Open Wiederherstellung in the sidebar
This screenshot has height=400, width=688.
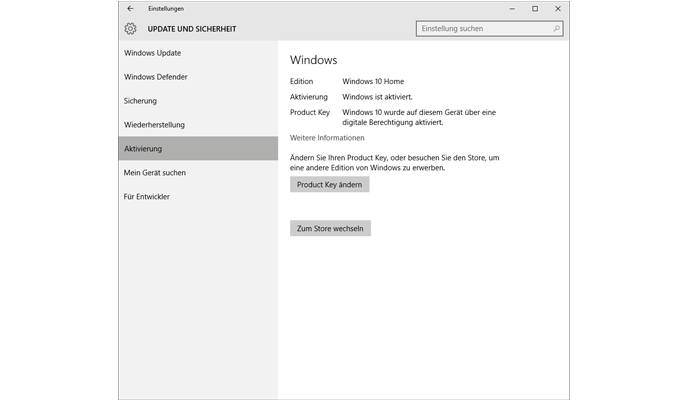155,125
